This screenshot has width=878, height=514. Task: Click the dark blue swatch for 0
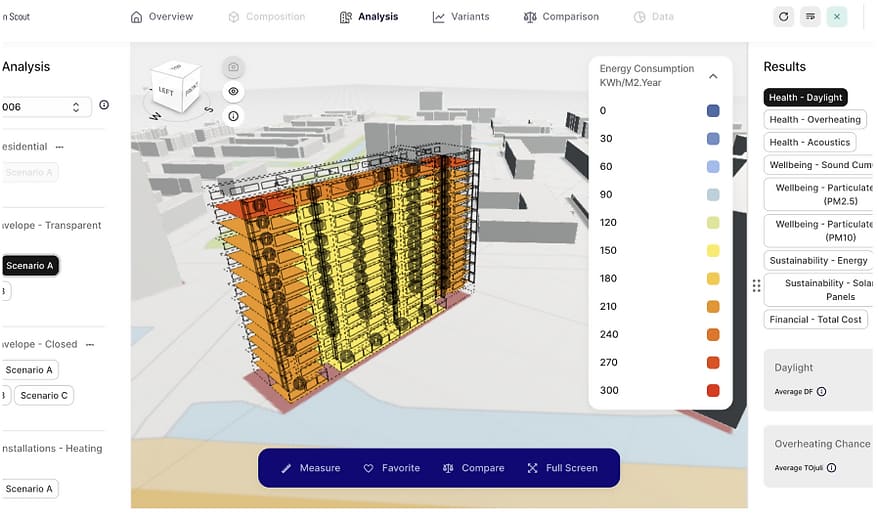pyautogui.click(x=713, y=111)
